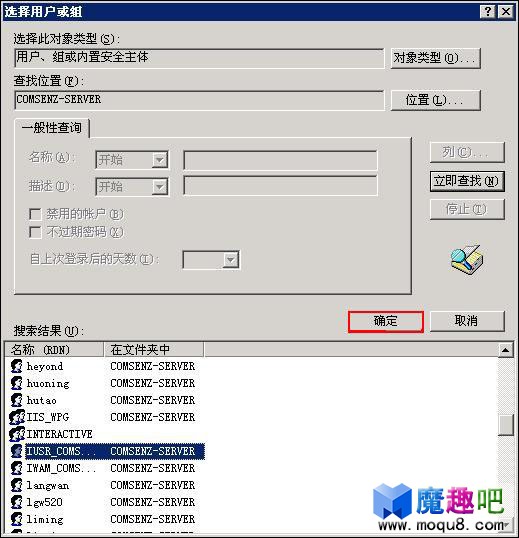Viewport: 519px width, 538px height.
Task: Click the 立即查找 button
Action: (x=467, y=181)
